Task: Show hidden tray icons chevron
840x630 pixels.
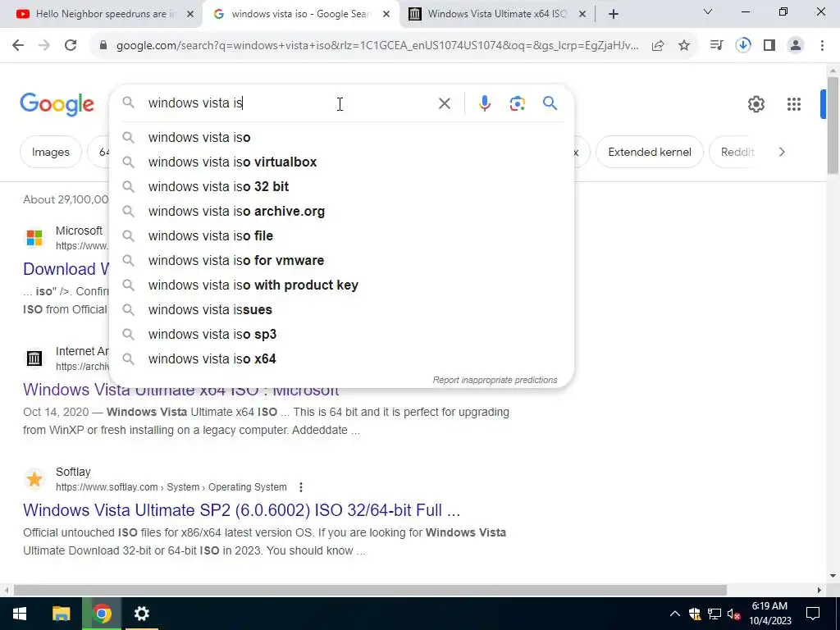Action: [675, 614]
